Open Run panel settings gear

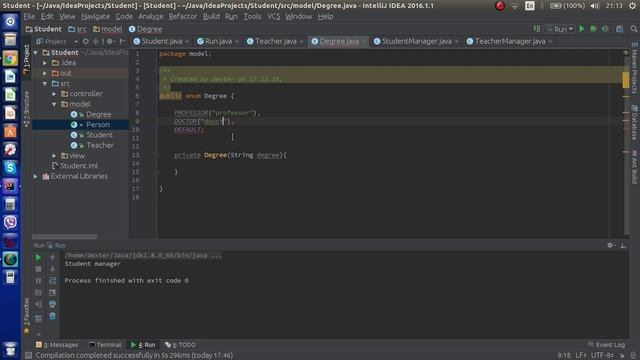click(611, 245)
